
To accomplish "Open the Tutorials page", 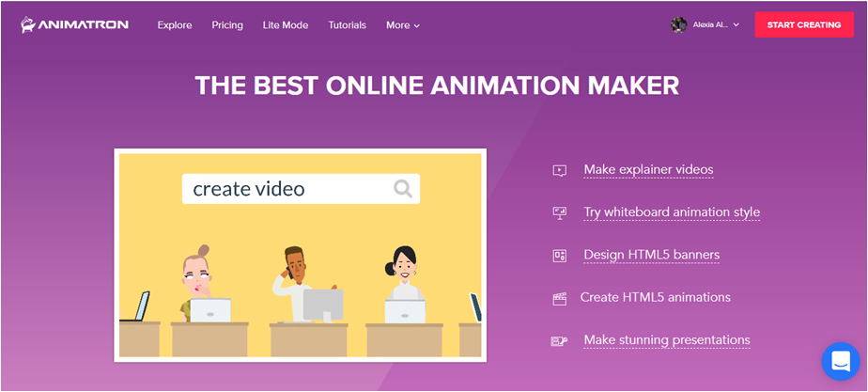I will point(347,25).
